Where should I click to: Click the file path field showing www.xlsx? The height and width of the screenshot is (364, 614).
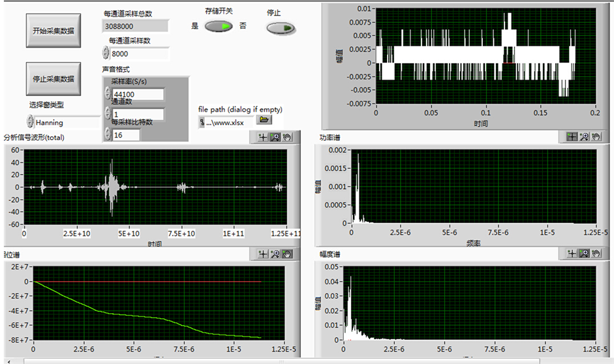click(x=229, y=121)
